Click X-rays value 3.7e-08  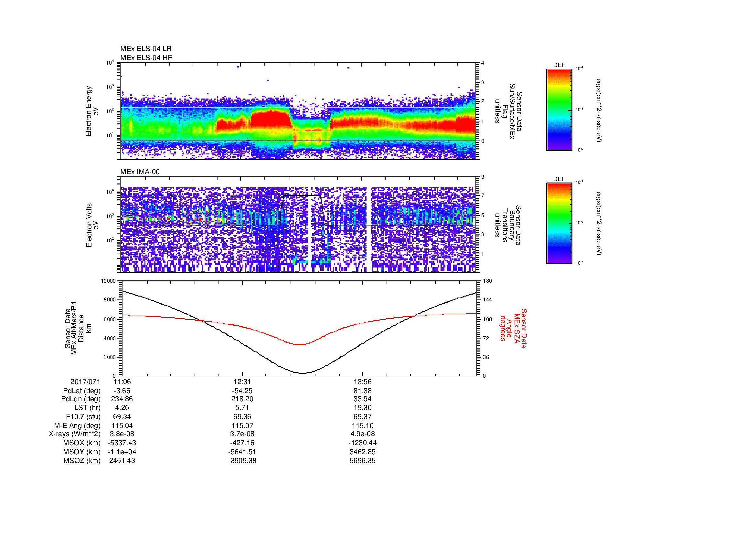tap(242, 434)
